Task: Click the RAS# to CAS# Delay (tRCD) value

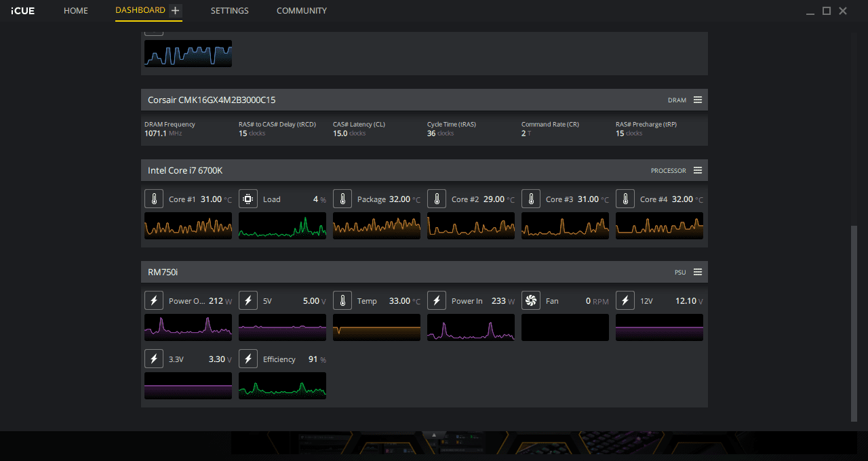Action: point(252,134)
